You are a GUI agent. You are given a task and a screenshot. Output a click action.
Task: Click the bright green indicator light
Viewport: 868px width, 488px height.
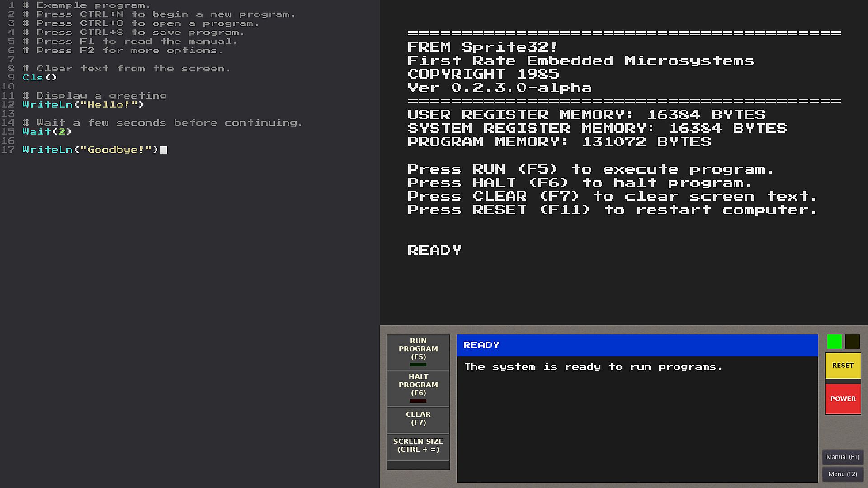(x=835, y=342)
